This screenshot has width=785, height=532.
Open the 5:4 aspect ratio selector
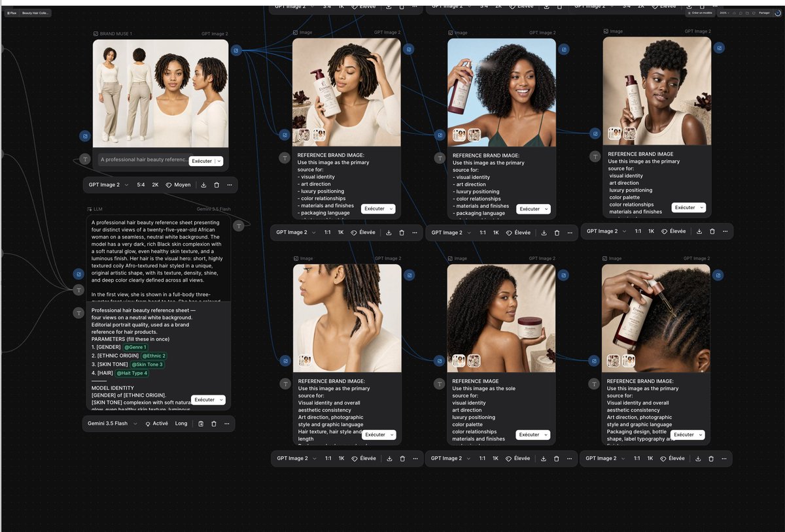141,185
